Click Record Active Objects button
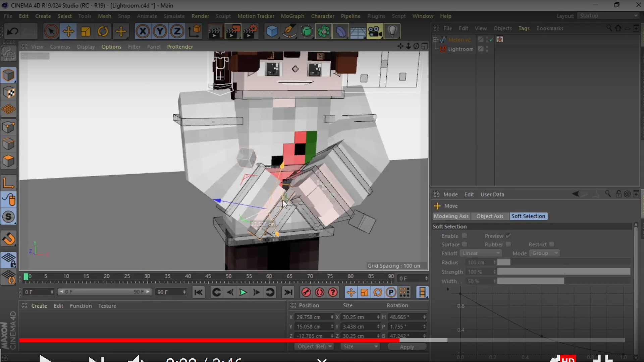 pyautogui.click(x=306, y=292)
